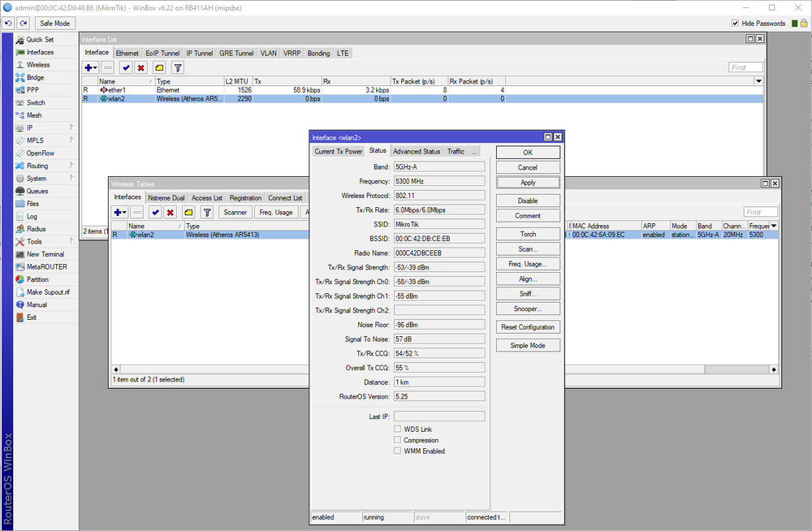812x531 pixels.
Task: Click the left scroll arrow in Wireless Tables
Action: point(116,369)
